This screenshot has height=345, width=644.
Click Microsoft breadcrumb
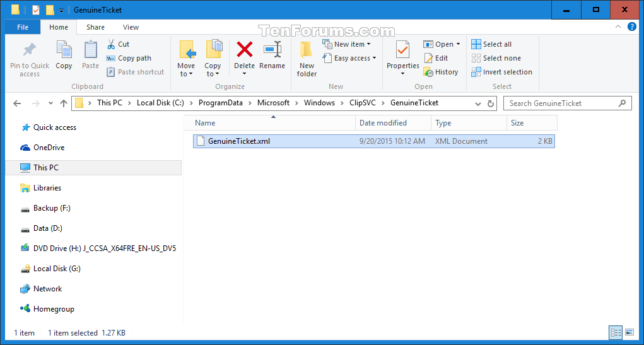(x=274, y=103)
